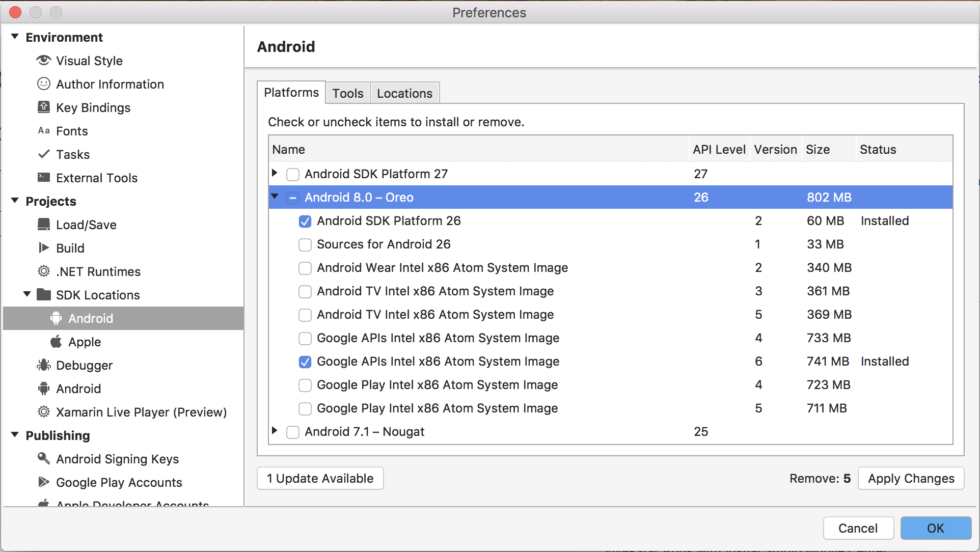This screenshot has width=980, height=552.
Task: Uncheck the Android SDK Platform 26 checkbox
Action: click(x=305, y=221)
